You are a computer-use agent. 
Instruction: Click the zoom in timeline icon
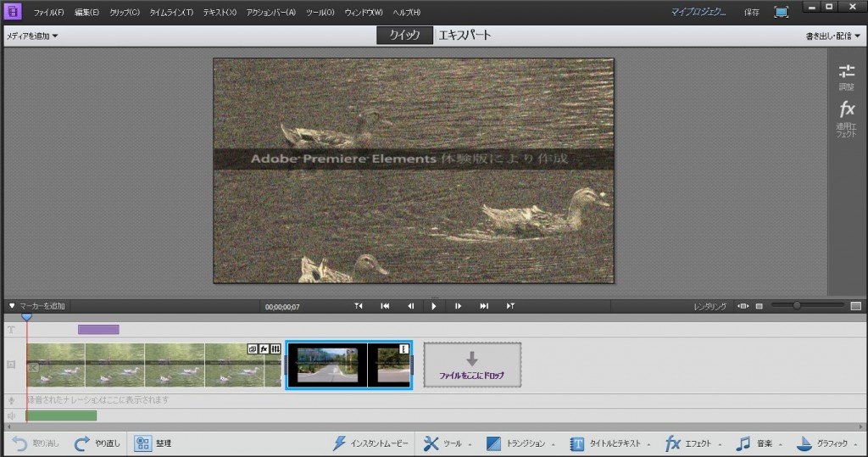856,306
